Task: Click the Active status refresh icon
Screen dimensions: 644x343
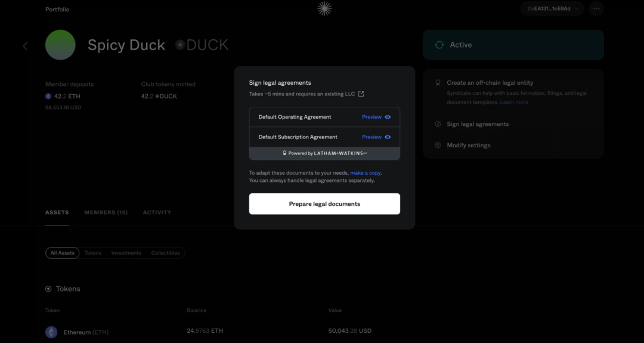Action: [439, 45]
